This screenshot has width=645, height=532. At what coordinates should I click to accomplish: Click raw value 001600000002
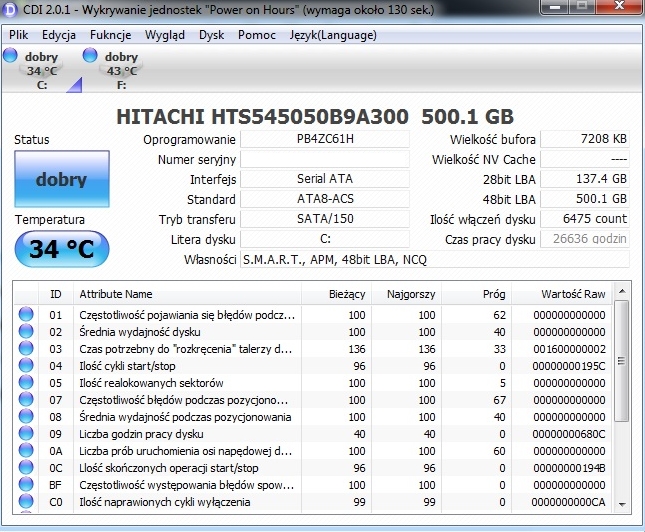569,349
